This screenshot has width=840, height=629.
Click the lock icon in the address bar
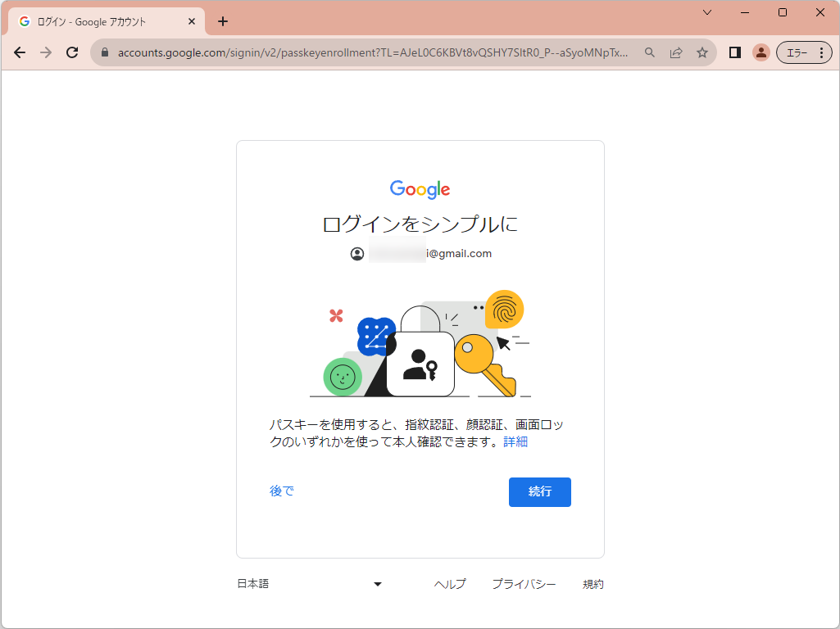(104, 52)
